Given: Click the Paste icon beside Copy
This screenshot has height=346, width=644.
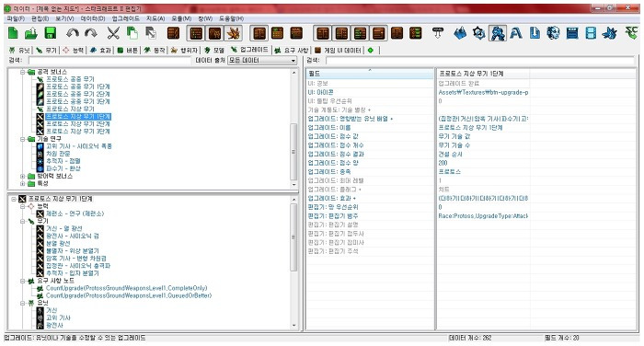Looking at the screenshot, I should click(x=150, y=33).
